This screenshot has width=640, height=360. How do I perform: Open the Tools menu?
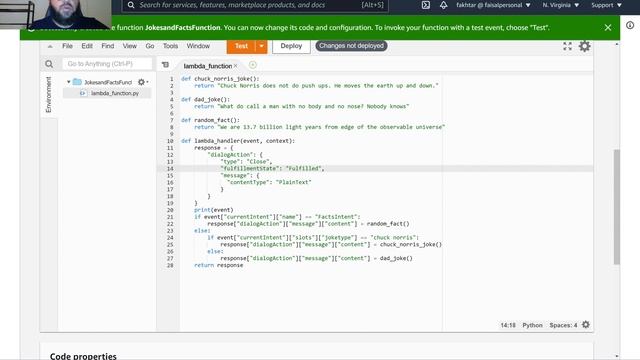pyautogui.click(x=170, y=46)
